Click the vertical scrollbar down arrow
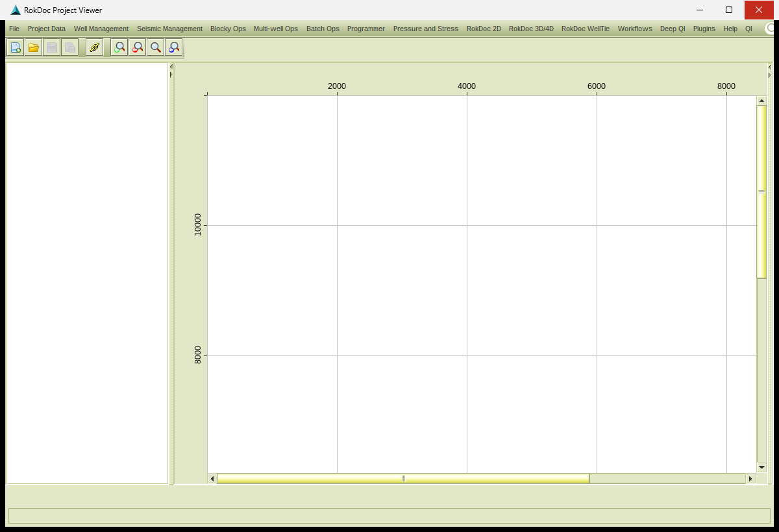This screenshot has height=532, width=779. click(762, 467)
